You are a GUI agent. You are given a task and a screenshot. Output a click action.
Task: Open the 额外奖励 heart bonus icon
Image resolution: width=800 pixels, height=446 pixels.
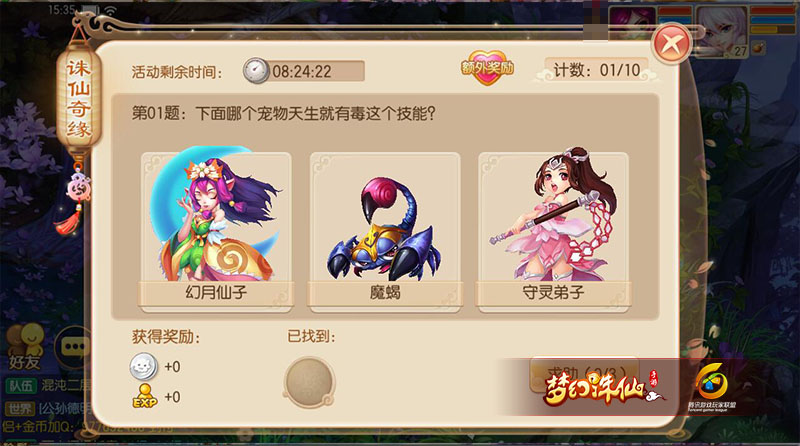(487, 68)
